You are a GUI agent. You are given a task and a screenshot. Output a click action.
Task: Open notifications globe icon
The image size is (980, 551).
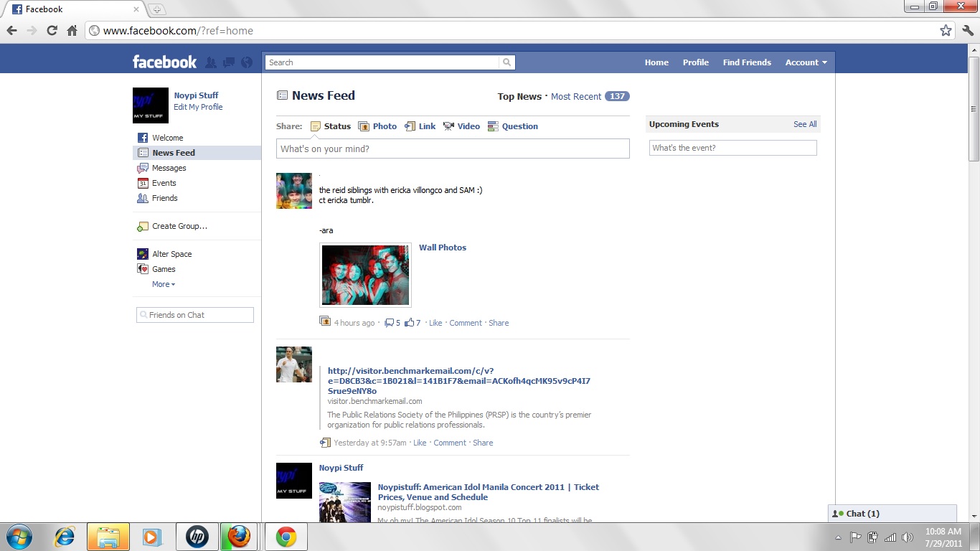point(247,62)
